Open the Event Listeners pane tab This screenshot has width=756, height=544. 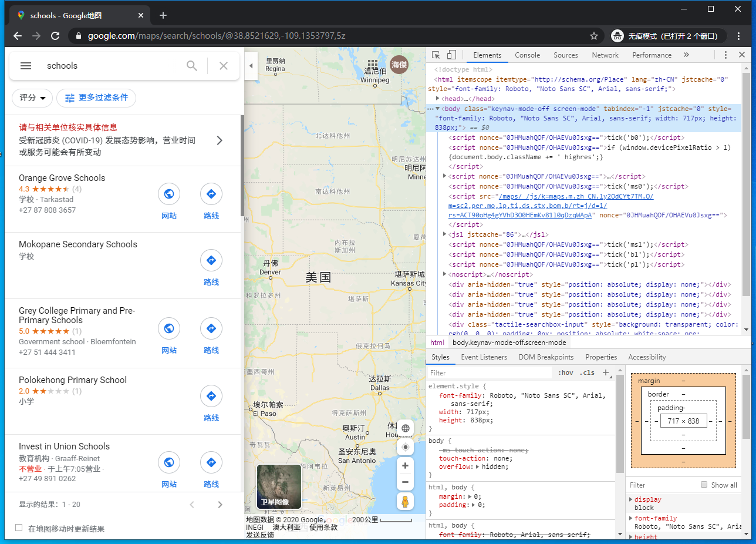[484, 357]
